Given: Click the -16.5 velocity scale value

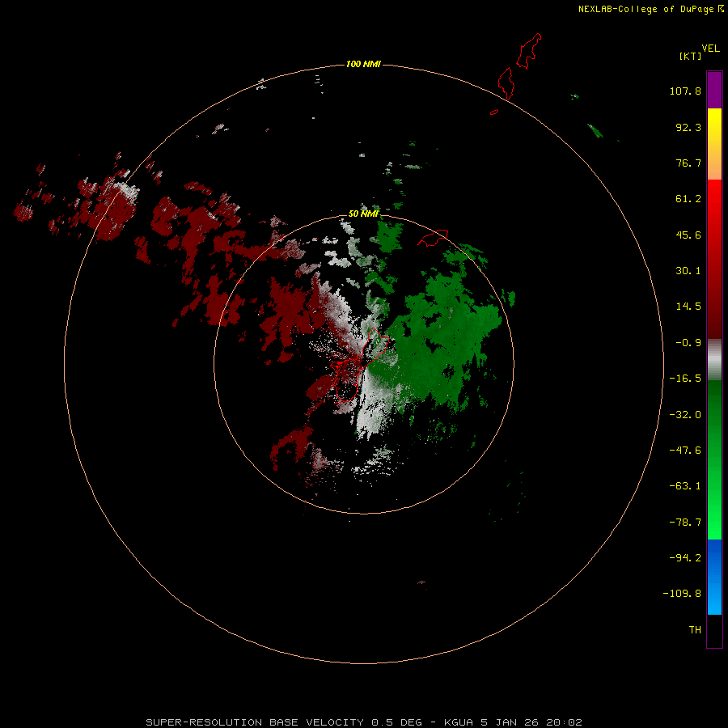Looking at the screenshot, I should 685,379.
